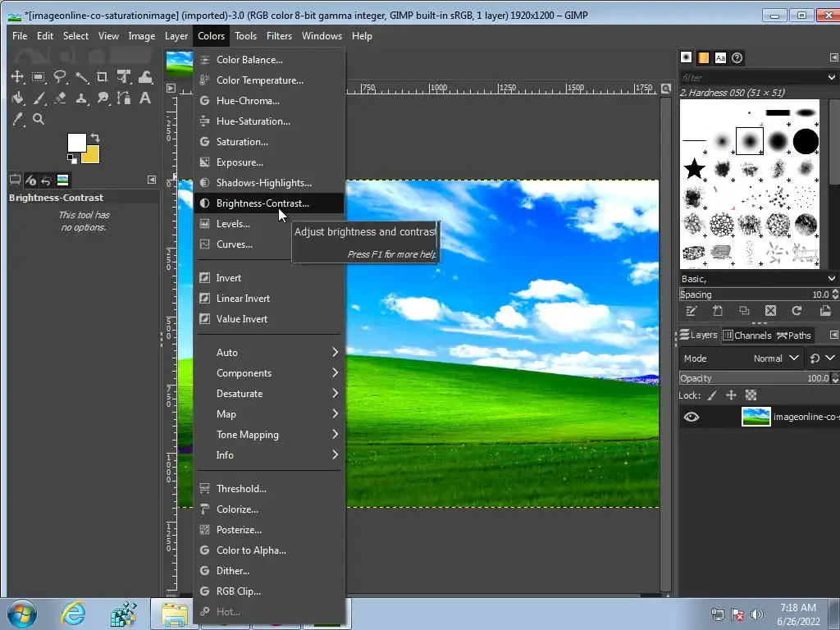Choose Brightness-Contrast from Colors menu
This screenshot has height=630, width=840.
pos(269,203)
